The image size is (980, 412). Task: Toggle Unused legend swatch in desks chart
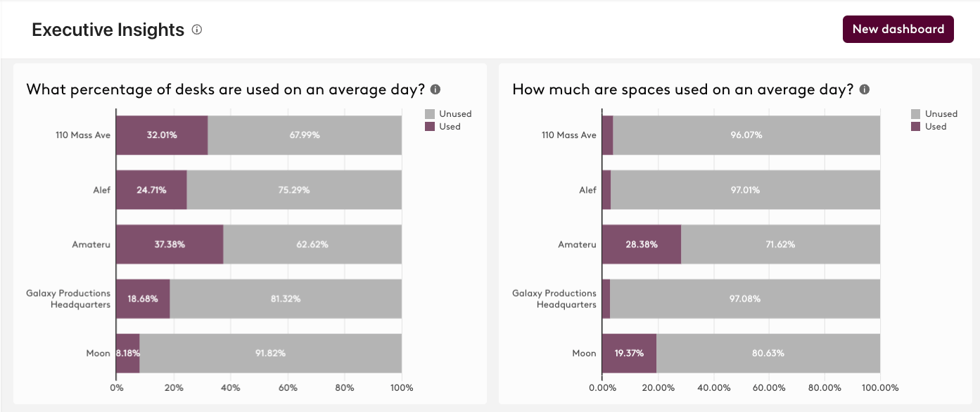pyautogui.click(x=430, y=114)
